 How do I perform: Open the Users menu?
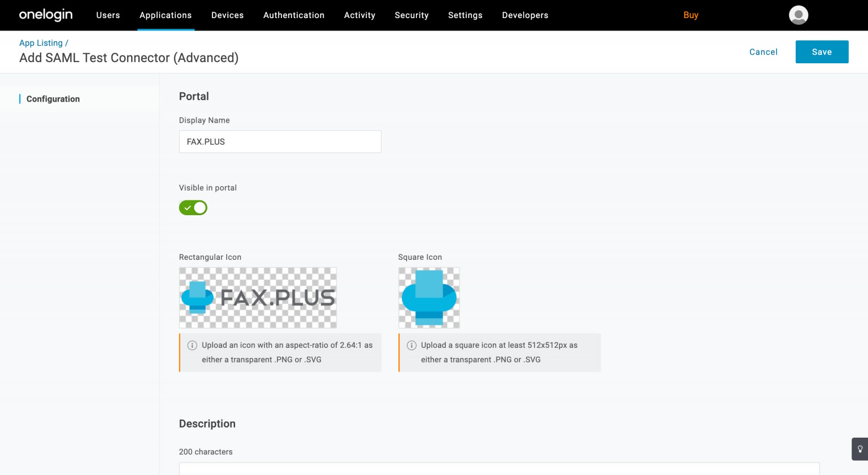(x=108, y=15)
